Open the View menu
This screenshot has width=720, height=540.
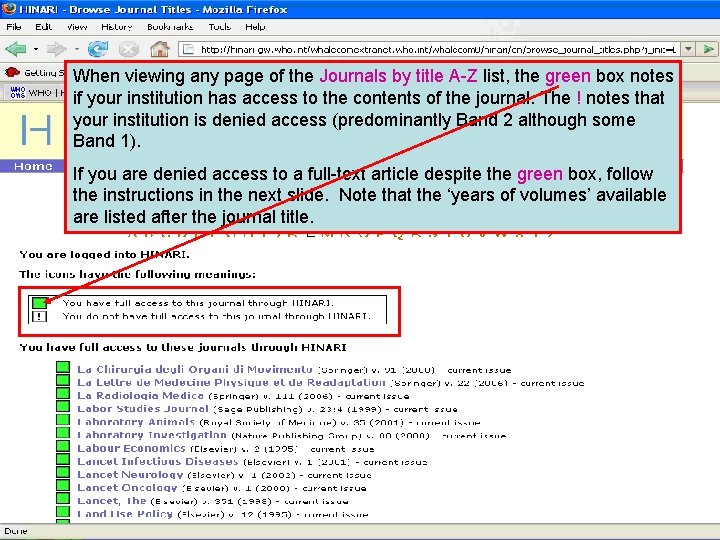[77, 27]
